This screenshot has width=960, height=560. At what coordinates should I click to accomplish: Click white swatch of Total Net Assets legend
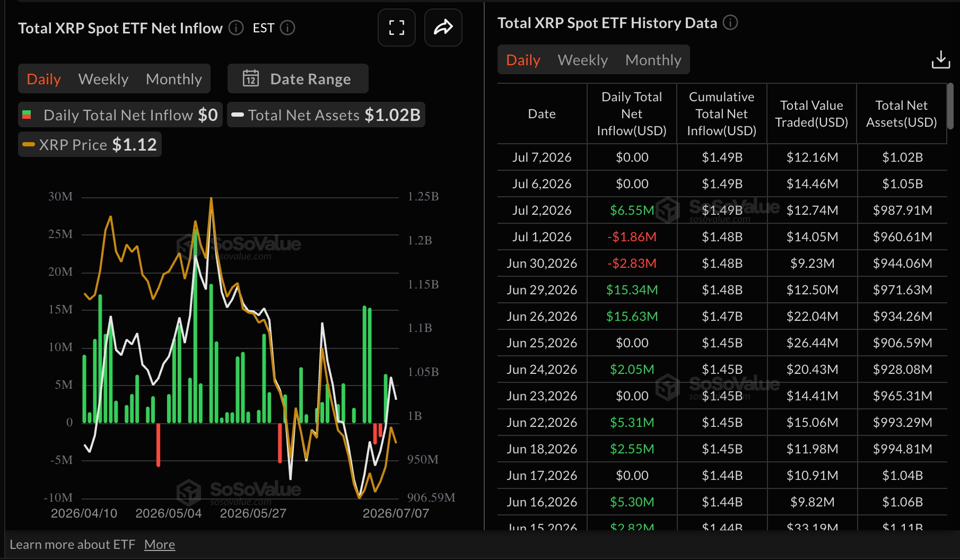tap(238, 115)
